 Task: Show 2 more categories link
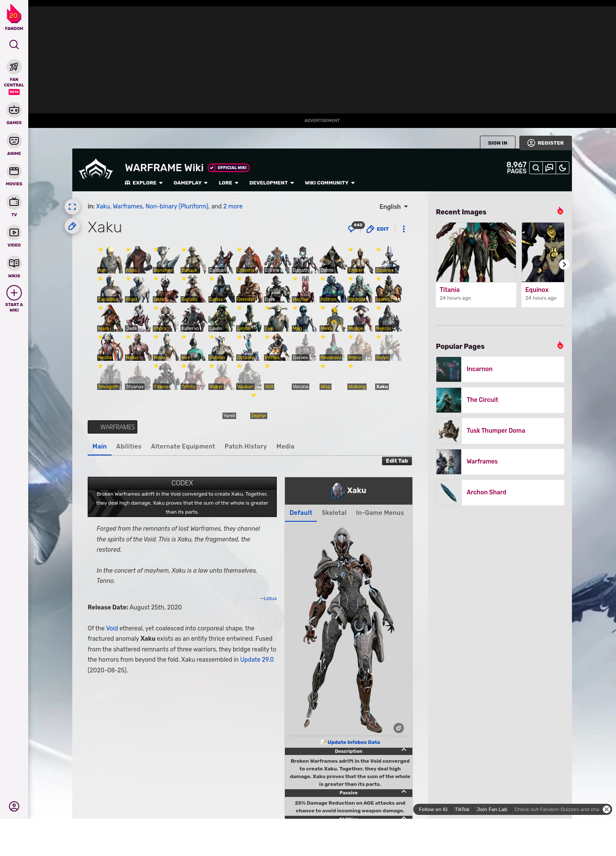coord(233,206)
